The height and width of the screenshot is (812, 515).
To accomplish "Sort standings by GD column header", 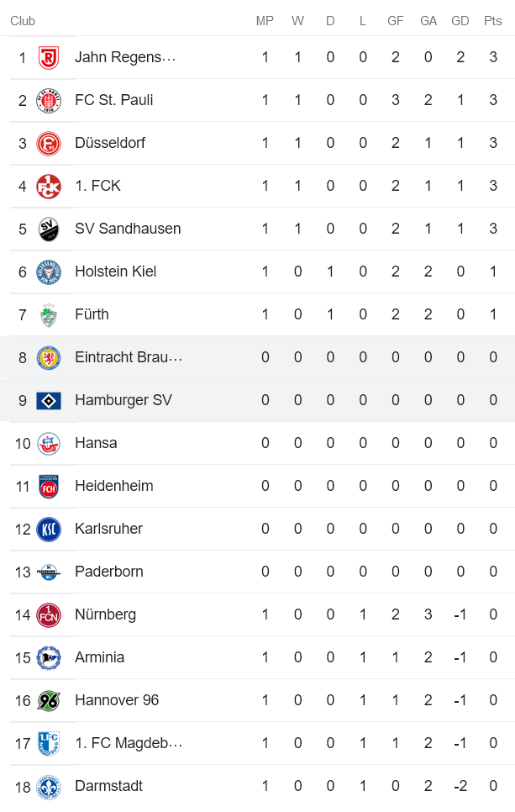I will click(x=460, y=21).
